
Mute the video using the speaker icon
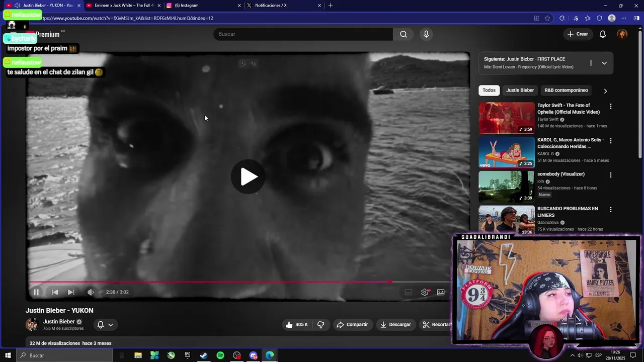(x=91, y=292)
